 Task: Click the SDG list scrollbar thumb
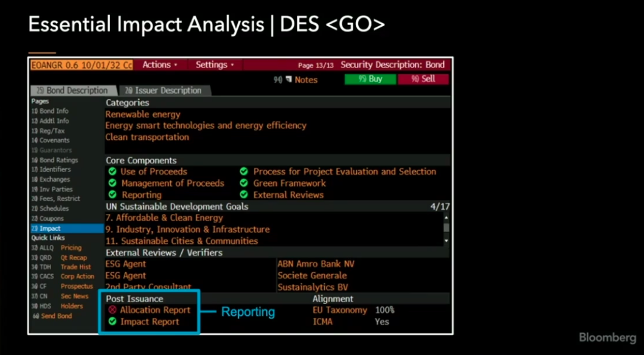tap(446, 227)
